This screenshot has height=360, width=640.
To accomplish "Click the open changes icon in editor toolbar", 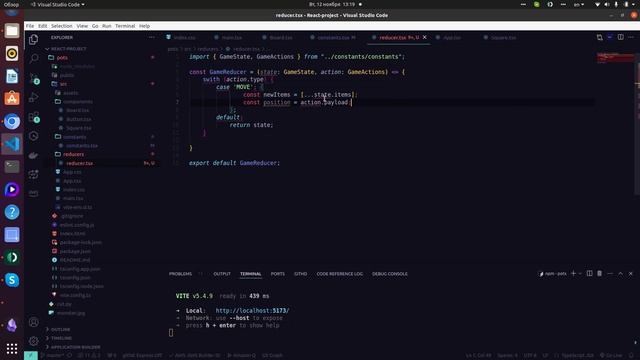I will tap(599, 37).
